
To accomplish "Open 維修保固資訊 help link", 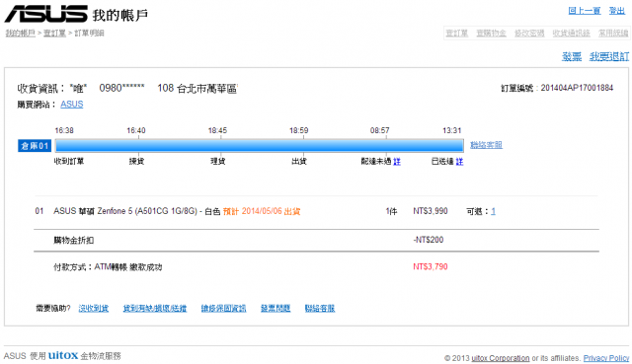I will click(x=224, y=309).
